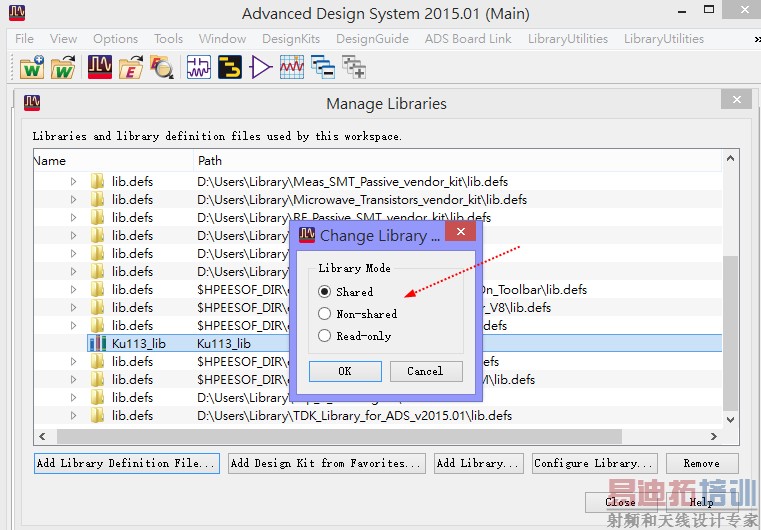Expand the row directly above the TDK_Library row
Viewport: 761px width, 530px height.
pos(73,398)
